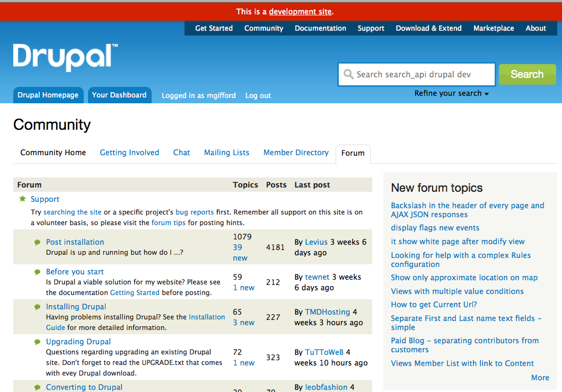Open topic display flags new events
The width and height of the screenshot is (562, 392).
pyautogui.click(x=435, y=228)
